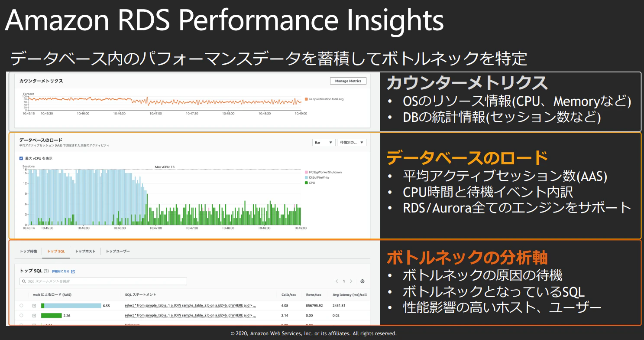Image resolution: width=644 pixels, height=340 pixels.
Task: Open the Bar chart type dropdown
Action: pyautogui.click(x=324, y=142)
